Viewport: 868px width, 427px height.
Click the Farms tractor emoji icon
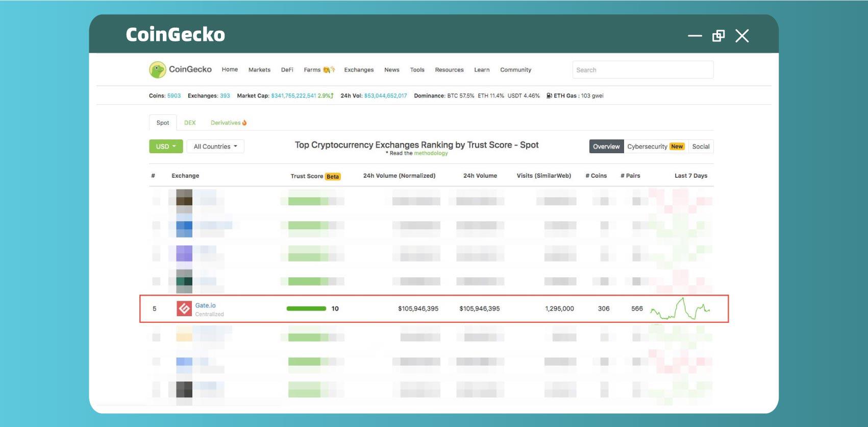pos(329,69)
